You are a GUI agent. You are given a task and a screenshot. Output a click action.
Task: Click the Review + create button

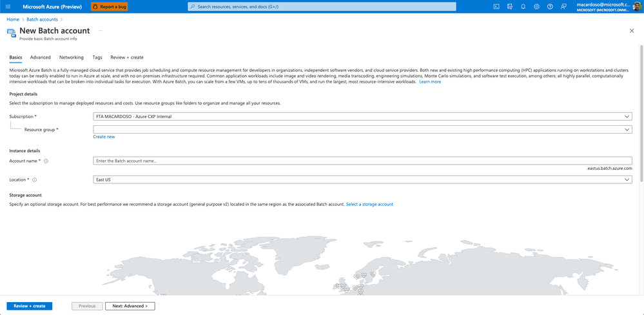pyautogui.click(x=29, y=306)
